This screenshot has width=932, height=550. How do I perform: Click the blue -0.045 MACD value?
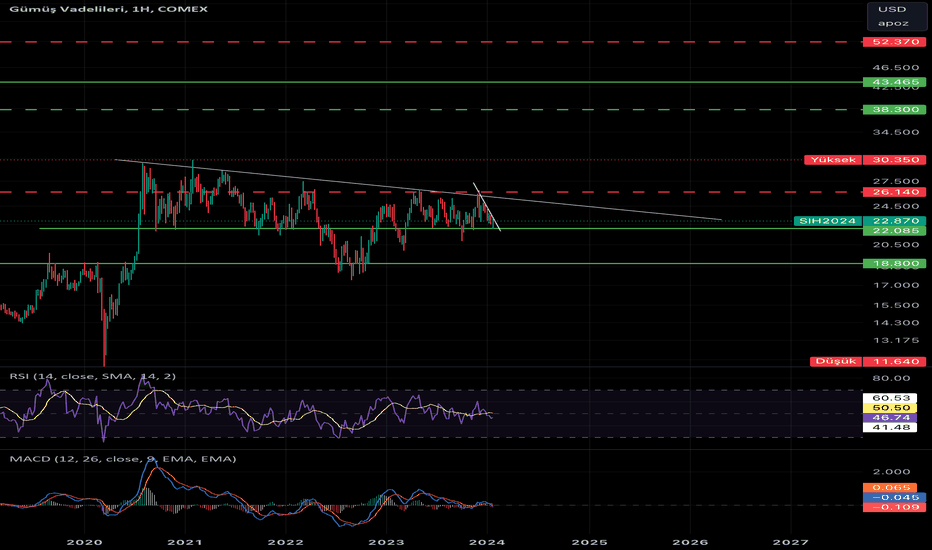895,498
